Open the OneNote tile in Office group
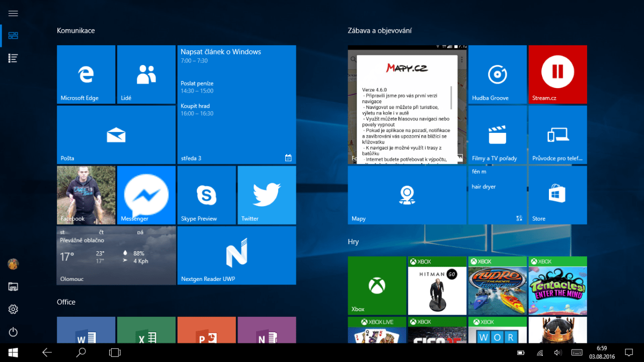 (267, 330)
